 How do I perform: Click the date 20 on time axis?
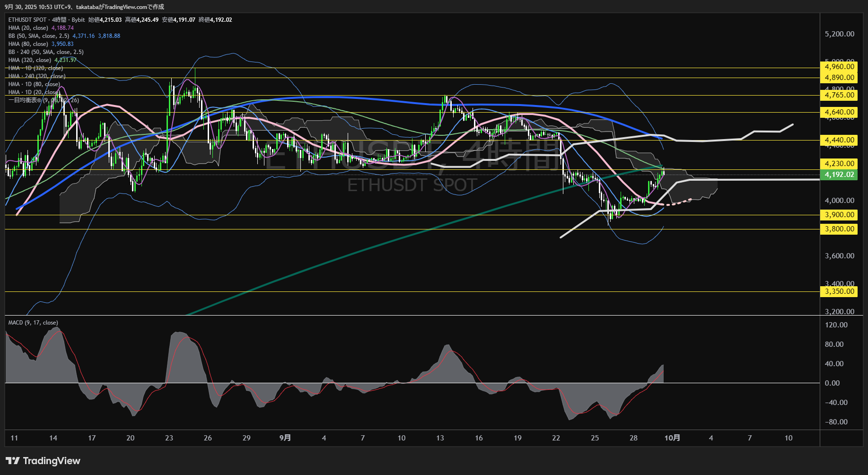click(x=131, y=438)
